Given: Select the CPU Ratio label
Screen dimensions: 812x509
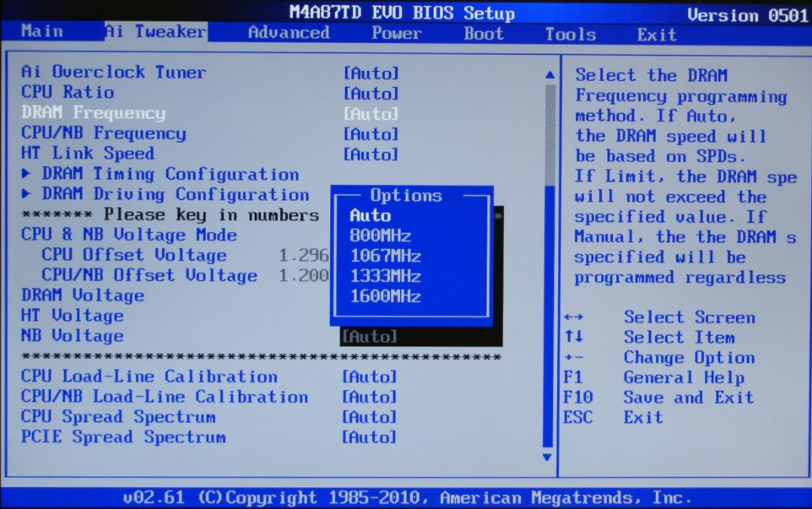Looking at the screenshot, I should pyautogui.click(x=68, y=92).
